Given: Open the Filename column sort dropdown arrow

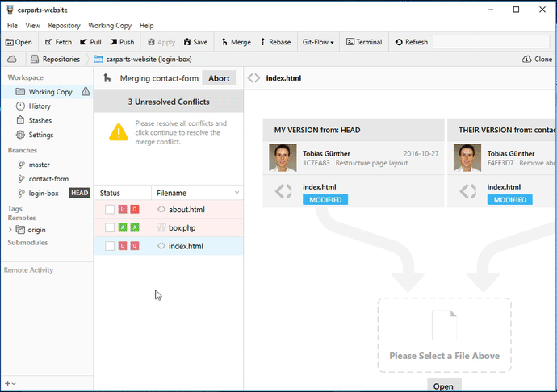Looking at the screenshot, I should pos(237,193).
